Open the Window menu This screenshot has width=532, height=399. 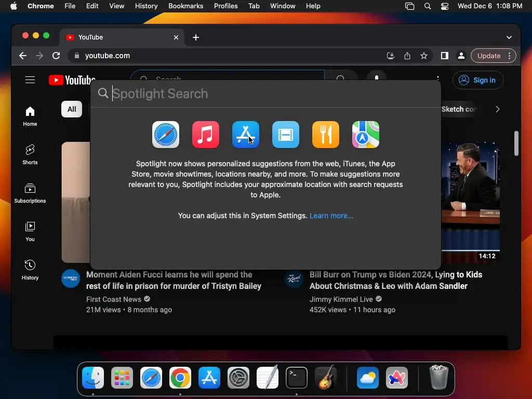pos(283,6)
